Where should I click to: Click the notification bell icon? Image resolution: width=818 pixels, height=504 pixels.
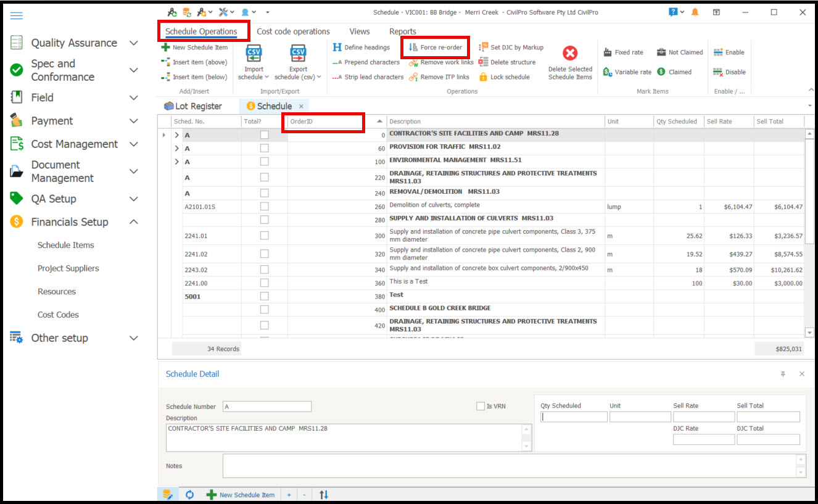tap(695, 12)
